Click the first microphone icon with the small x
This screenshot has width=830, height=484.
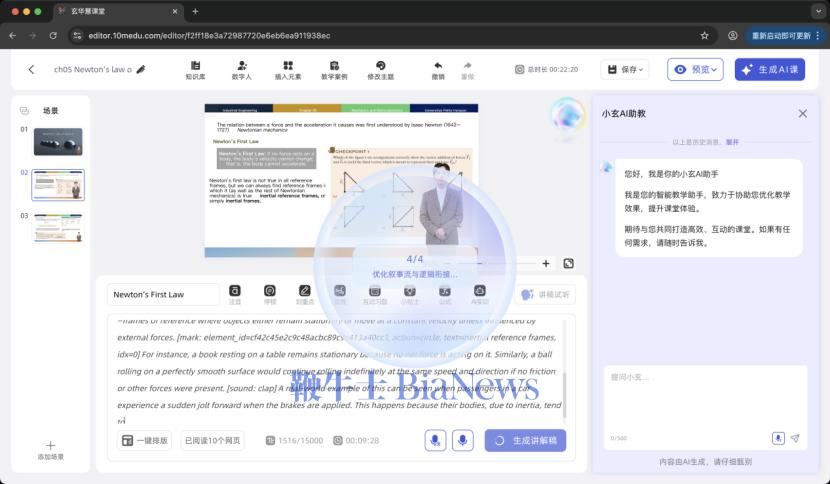(435, 441)
